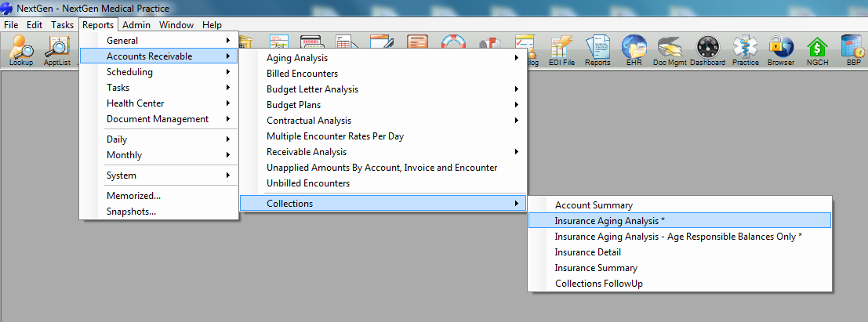The image size is (868, 322).
Task: Select the Accounts Receivable menu entry
Action: point(159,56)
